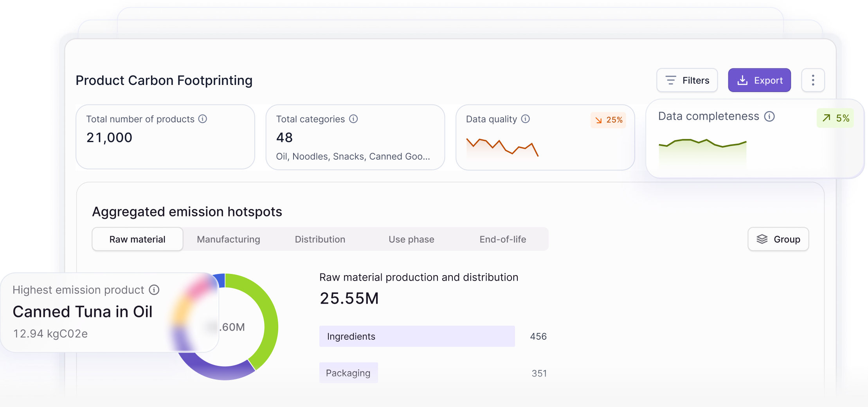The image size is (868, 407).
Task: Open the End-of-life tab
Action: click(x=503, y=239)
